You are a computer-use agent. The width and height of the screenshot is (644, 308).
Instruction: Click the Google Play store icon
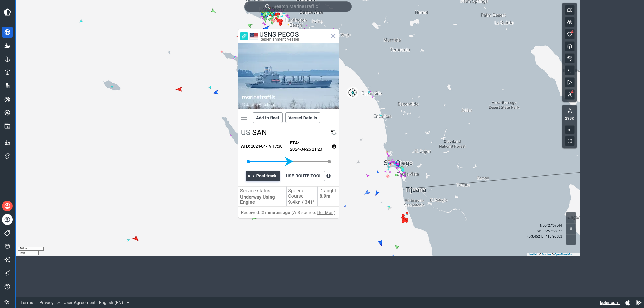click(x=639, y=303)
